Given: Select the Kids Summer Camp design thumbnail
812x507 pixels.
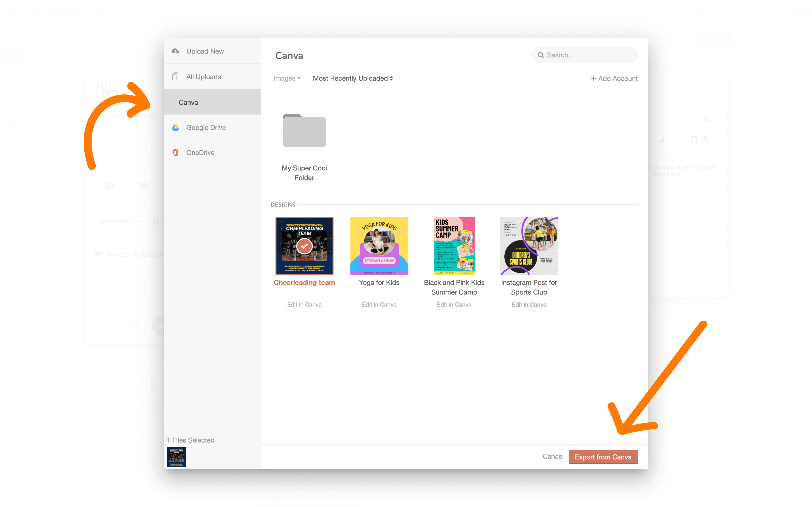Looking at the screenshot, I should (x=455, y=246).
